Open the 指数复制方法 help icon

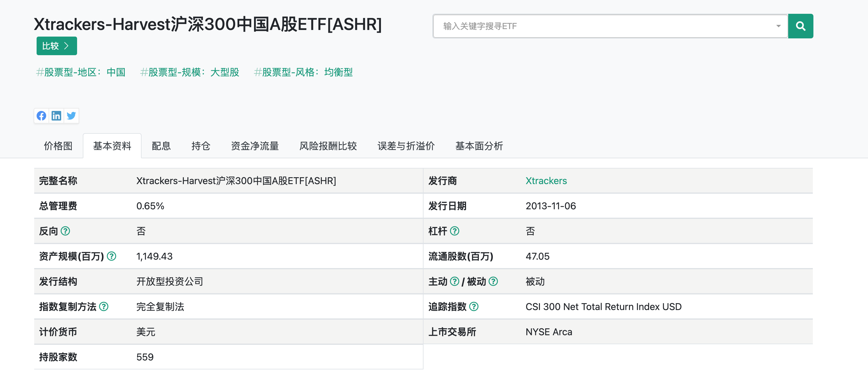click(x=105, y=306)
